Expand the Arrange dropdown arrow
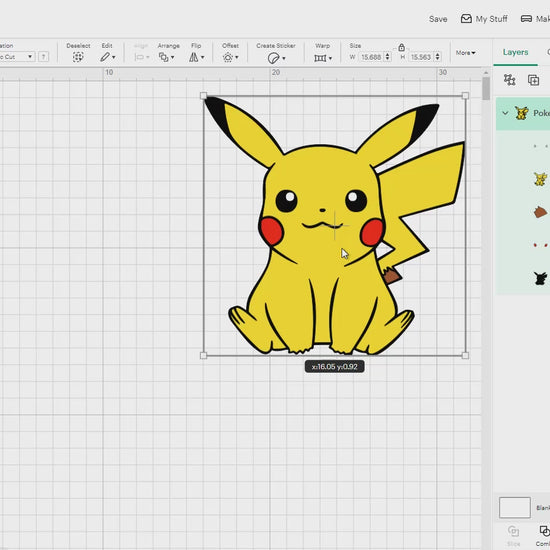 pos(172,57)
